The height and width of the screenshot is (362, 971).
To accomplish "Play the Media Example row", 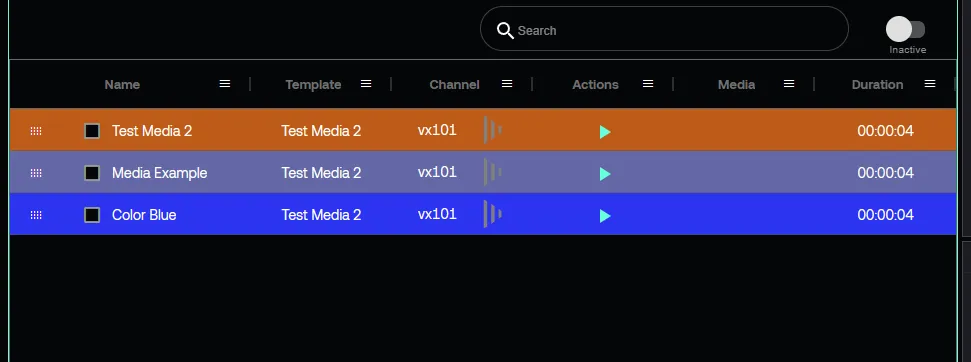I will 605,174.
